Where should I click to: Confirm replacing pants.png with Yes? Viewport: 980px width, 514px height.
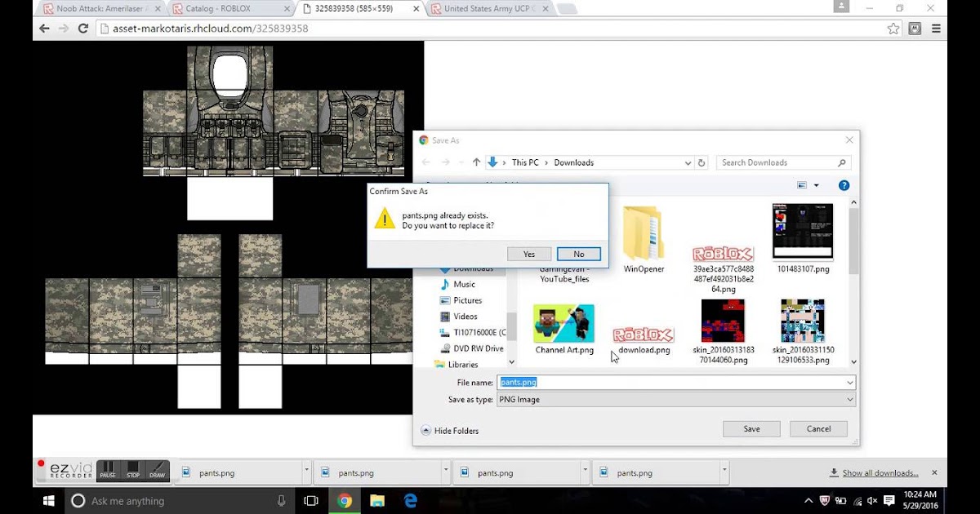pyautogui.click(x=529, y=254)
